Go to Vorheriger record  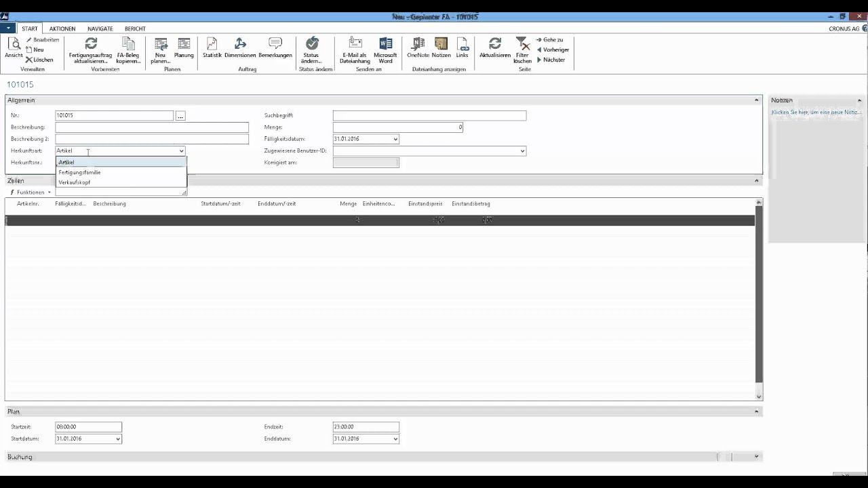(553, 49)
